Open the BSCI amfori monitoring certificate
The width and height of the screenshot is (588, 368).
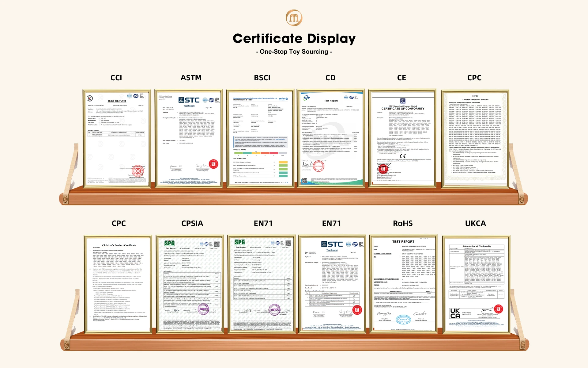[261, 138]
